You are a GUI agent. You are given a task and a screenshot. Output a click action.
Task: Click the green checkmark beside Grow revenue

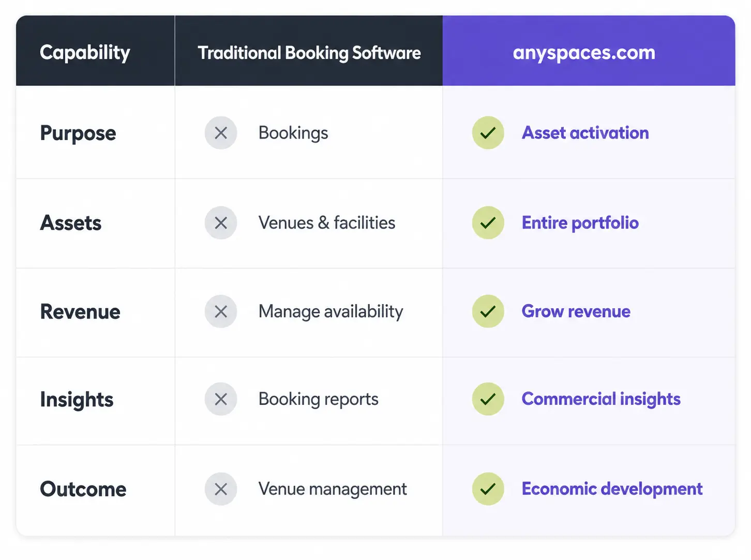(488, 311)
